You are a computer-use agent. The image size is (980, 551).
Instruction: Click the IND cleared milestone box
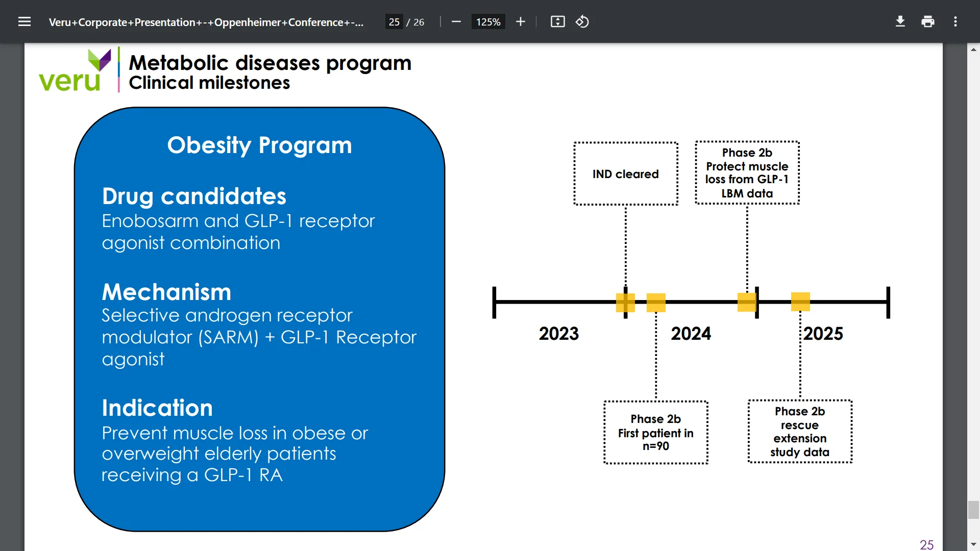click(x=626, y=174)
